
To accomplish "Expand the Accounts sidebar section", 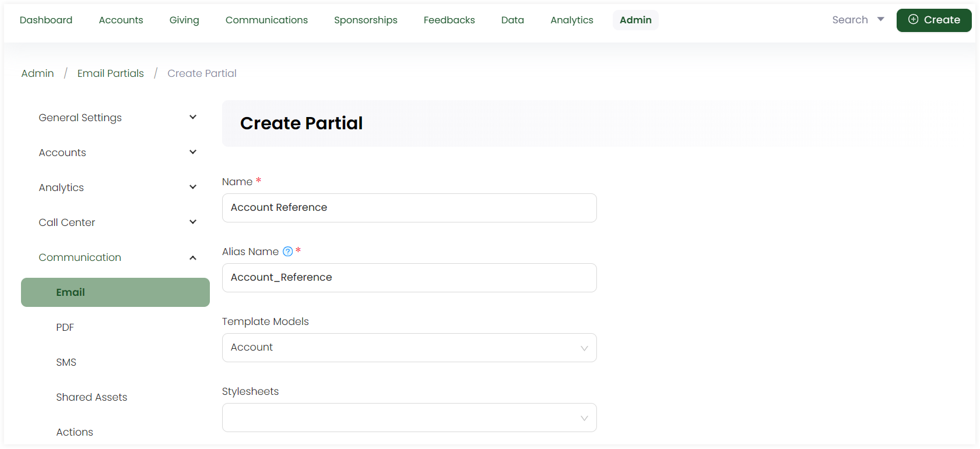I will (x=115, y=153).
